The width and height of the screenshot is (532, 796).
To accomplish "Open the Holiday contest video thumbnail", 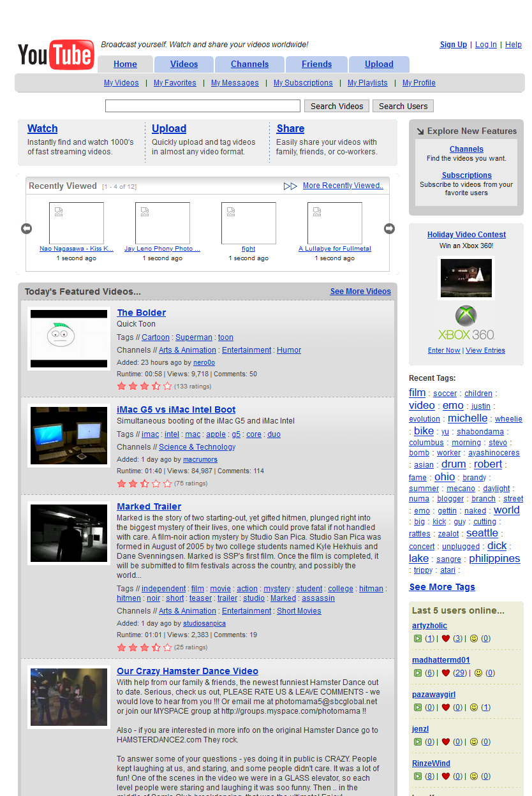I will pos(466,278).
